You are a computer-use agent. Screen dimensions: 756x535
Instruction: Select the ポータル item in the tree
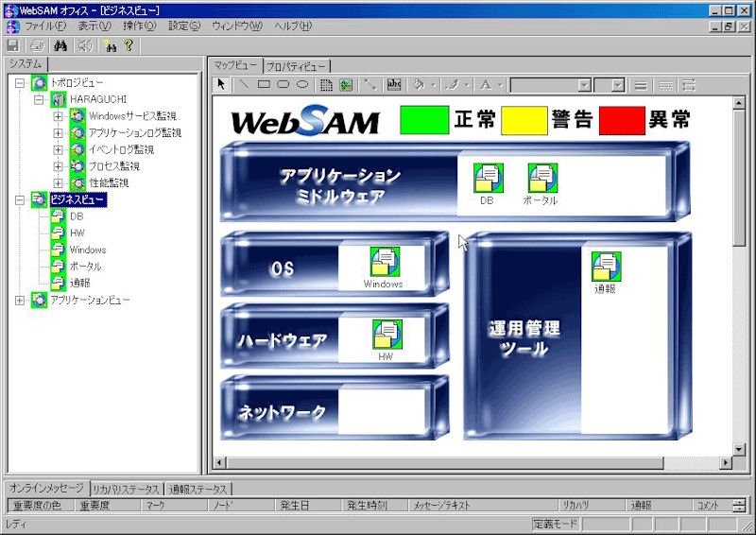point(85,267)
